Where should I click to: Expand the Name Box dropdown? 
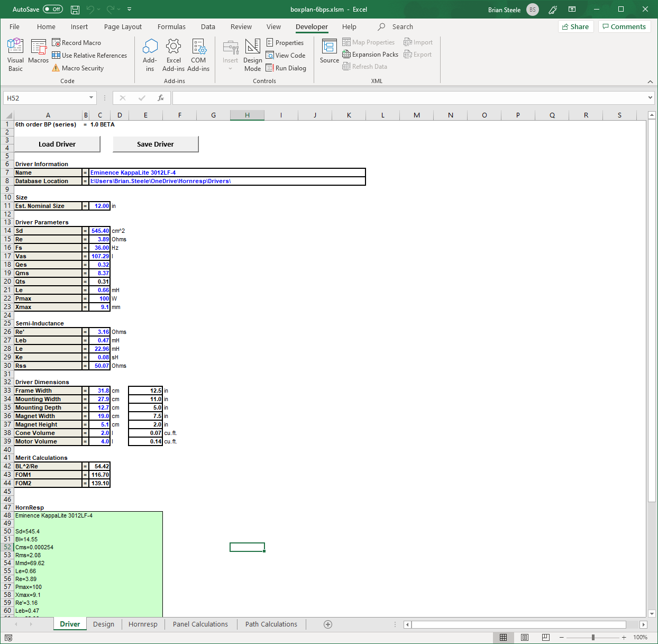tap(91, 98)
